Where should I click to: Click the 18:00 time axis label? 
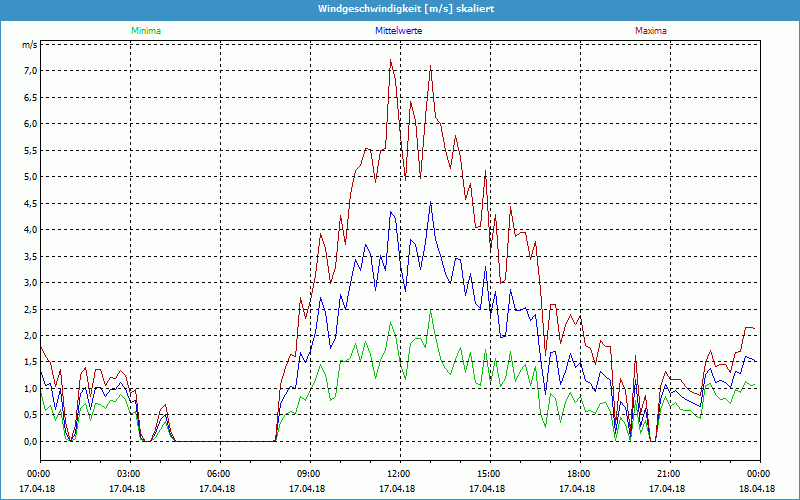point(580,474)
